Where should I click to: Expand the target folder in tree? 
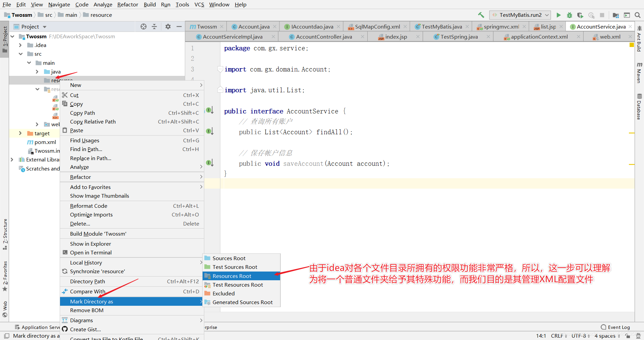pos(20,133)
